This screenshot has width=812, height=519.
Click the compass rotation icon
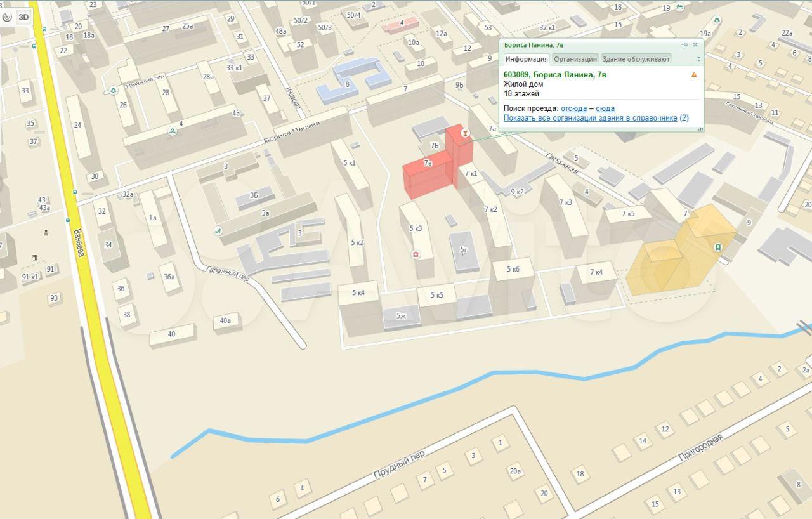[x=7, y=17]
